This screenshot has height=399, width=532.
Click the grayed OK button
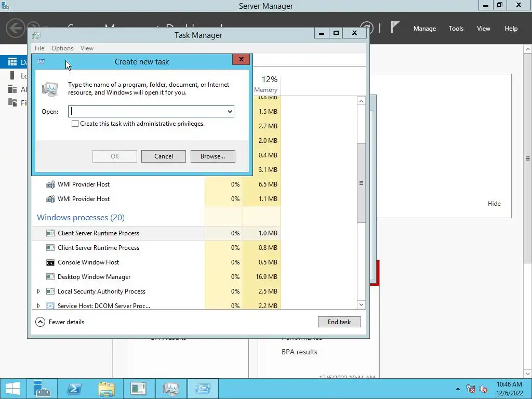[115, 156]
